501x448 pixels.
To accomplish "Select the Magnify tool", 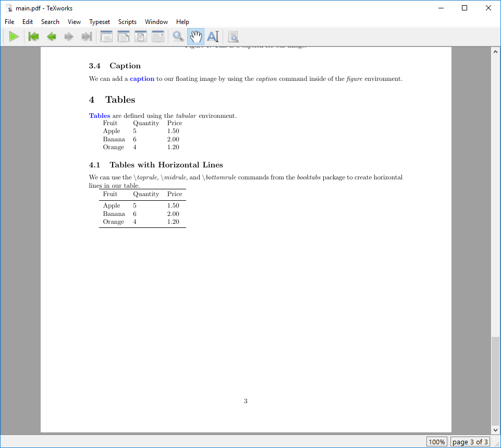I will tap(178, 37).
